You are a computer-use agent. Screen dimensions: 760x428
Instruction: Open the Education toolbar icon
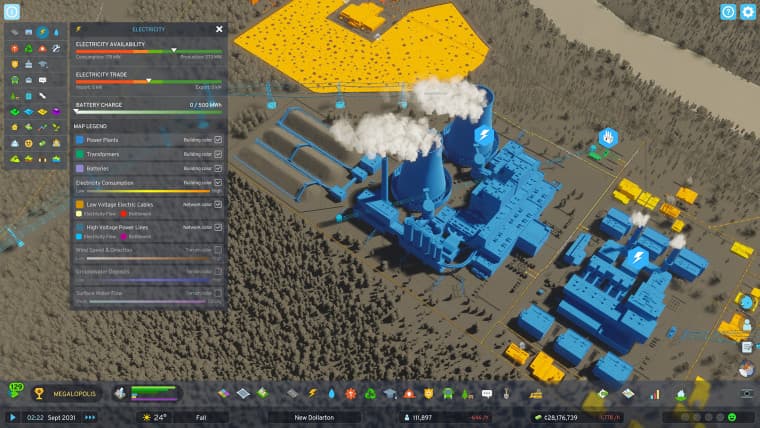[390, 393]
